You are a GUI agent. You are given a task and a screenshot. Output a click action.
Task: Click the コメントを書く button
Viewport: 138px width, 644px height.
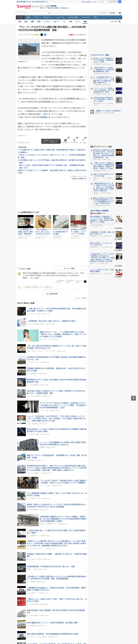(69, 269)
